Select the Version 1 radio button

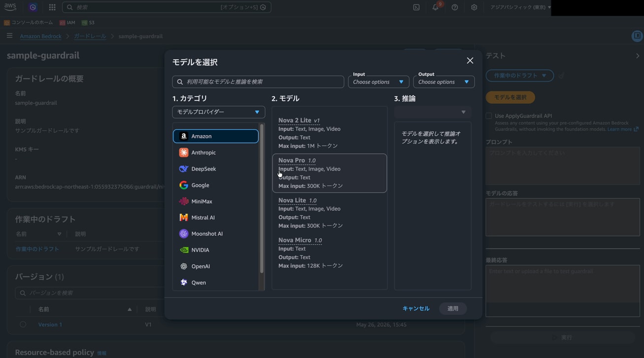[x=23, y=324]
